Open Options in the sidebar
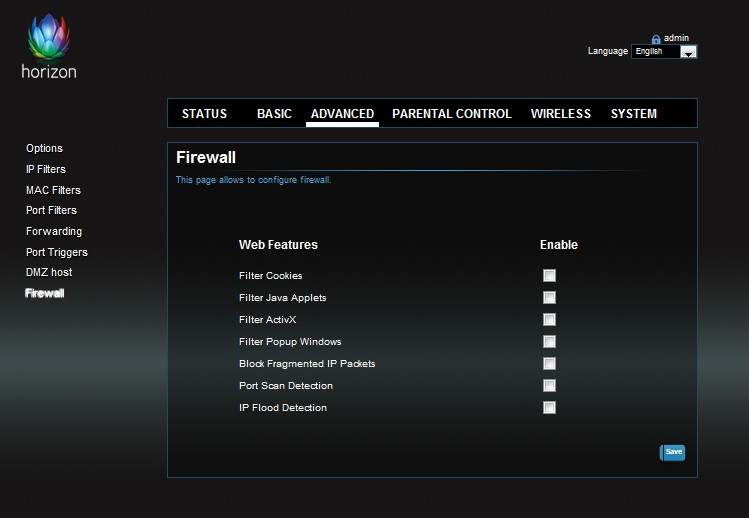Viewport: 749px width, 518px height. (x=44, y=148)
